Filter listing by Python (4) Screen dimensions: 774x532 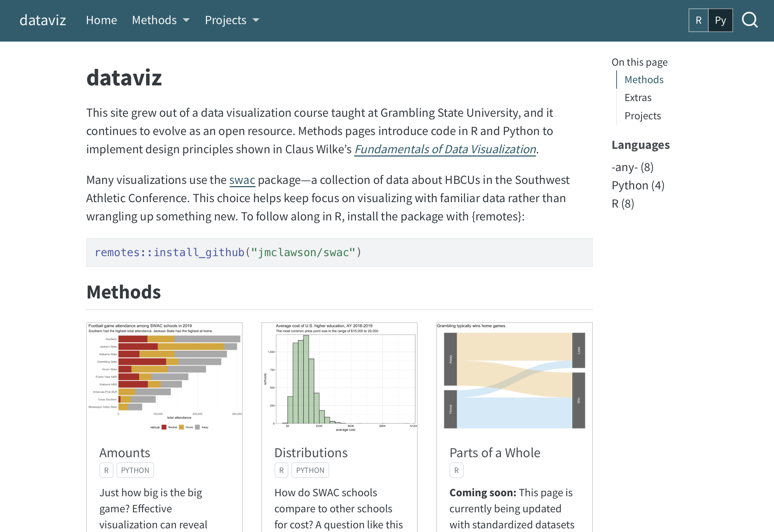pos(638,185)
